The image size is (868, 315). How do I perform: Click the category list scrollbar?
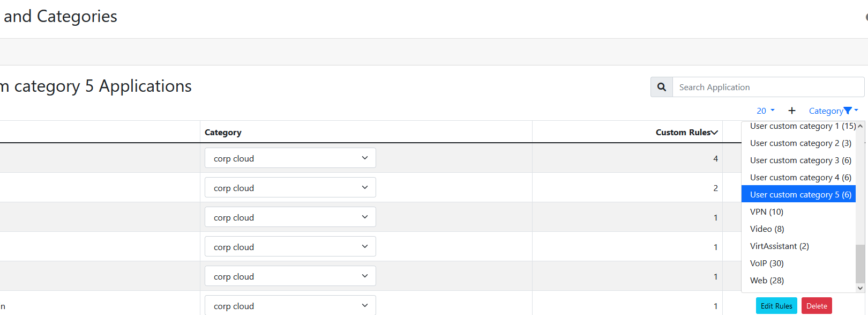tap(860, 204)
